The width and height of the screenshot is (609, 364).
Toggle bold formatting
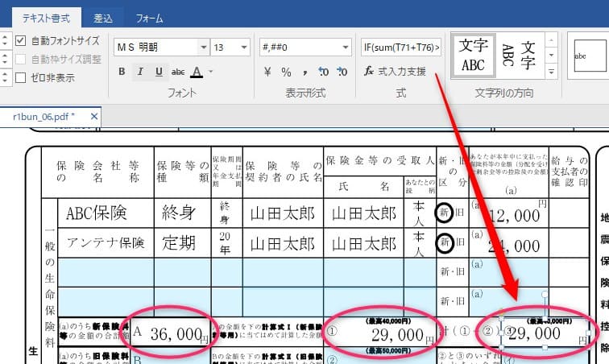(x=122, y=72)
